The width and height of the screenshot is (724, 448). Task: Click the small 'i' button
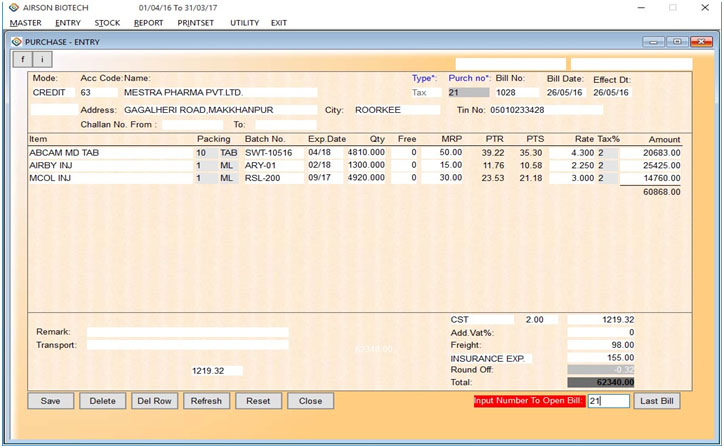coord(41,60)
